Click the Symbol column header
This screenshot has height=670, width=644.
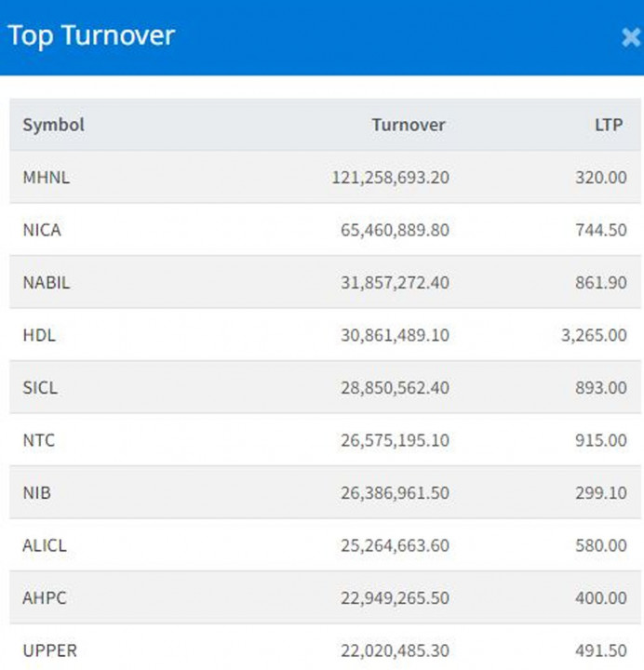pos(53,125)
